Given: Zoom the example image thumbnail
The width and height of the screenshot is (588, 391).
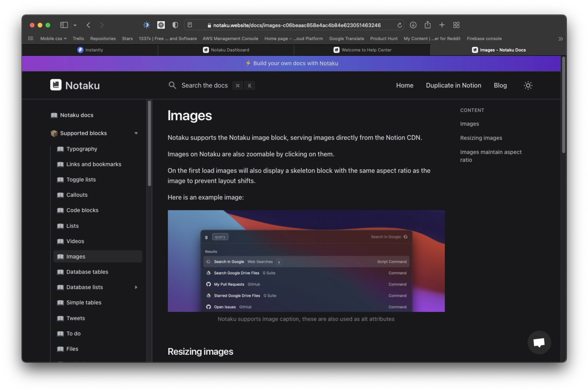Looking at the screenshot, I should (x=306, y=261).
